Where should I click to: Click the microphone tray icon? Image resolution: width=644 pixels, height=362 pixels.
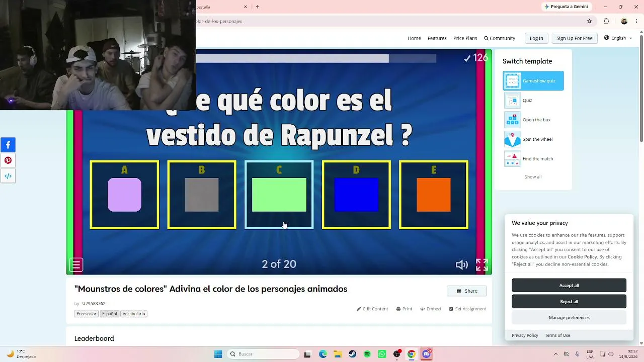(577, 354)
